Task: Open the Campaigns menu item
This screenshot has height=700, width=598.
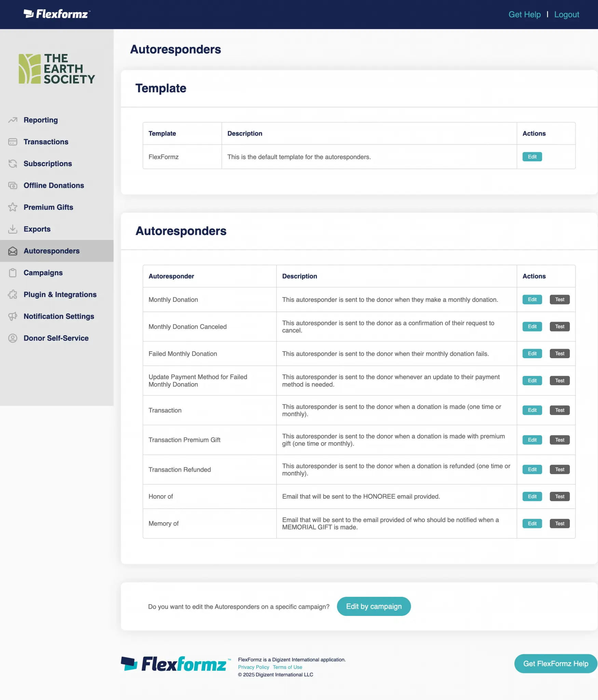Action: 43,273
